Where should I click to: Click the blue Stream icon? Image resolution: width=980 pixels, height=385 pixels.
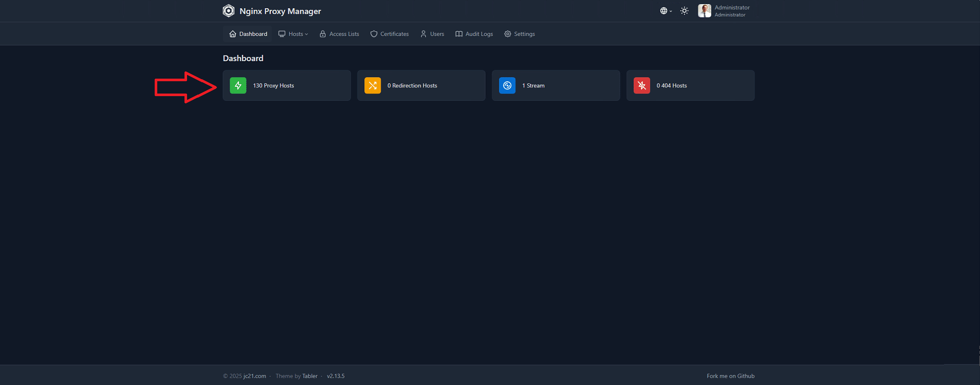coord(507,85)
